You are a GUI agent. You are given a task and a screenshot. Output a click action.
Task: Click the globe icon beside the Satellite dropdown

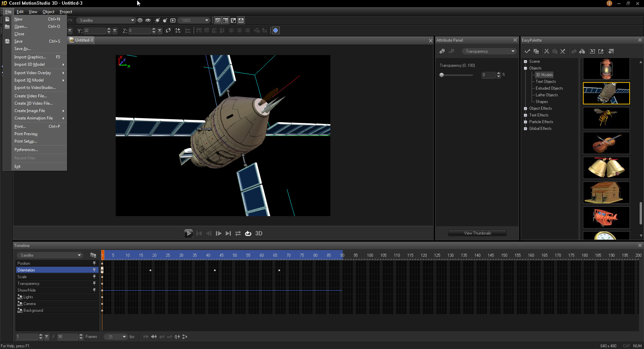[x=140, y=20]
